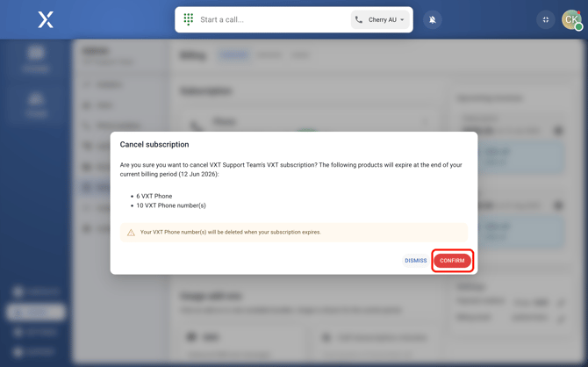Click the collapse window icon in header
588x367 pixels.
(546, 19)
